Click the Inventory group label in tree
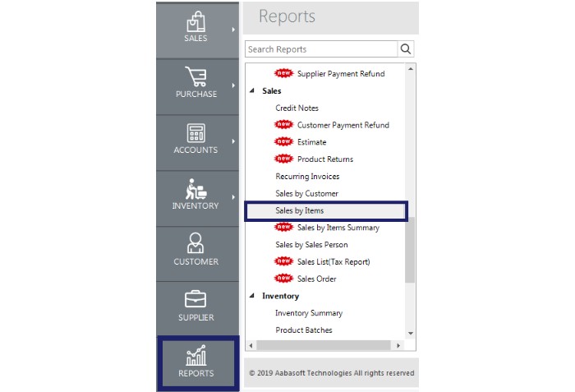Image resolution: width=575 pixels, height=392 pixels. tap(281, 296)
